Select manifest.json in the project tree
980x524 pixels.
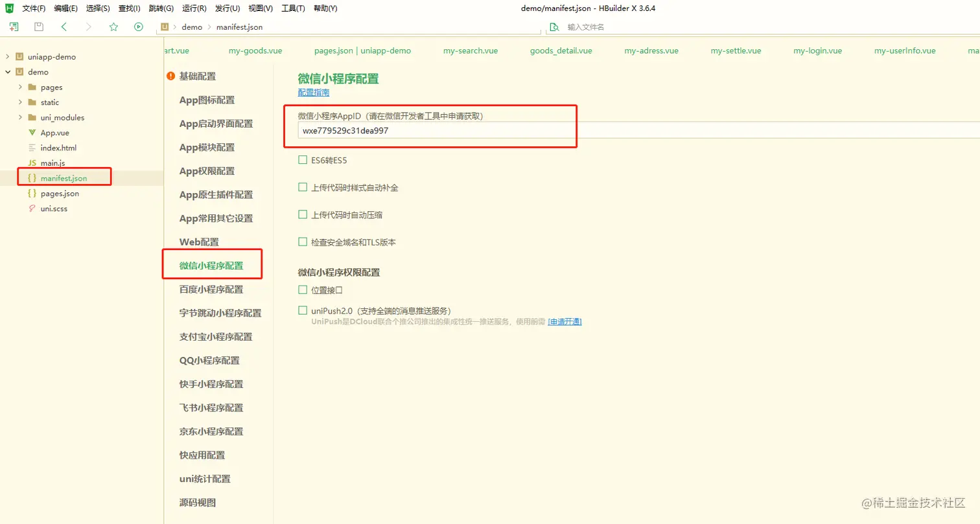click(64, 178)
